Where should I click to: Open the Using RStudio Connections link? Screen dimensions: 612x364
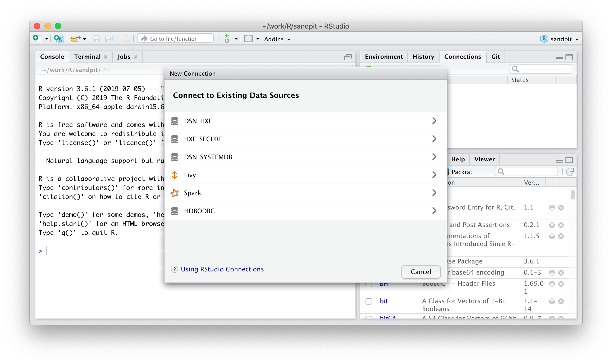[x=222, y=269]
